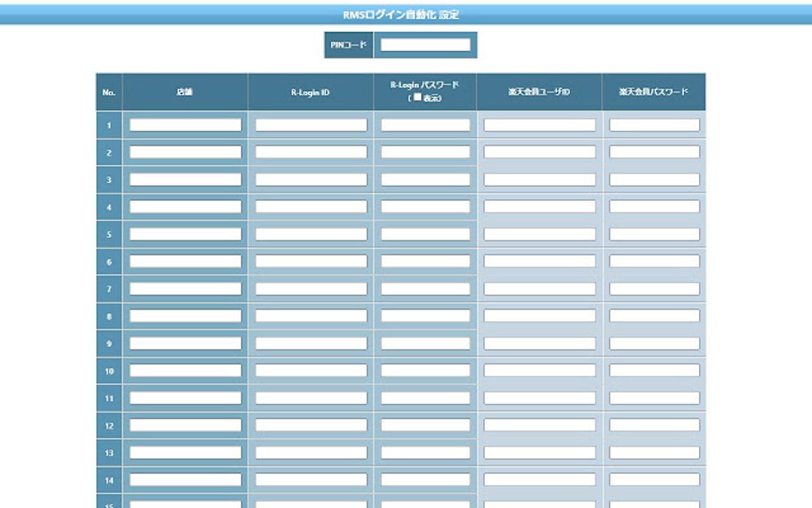
Task: Select the 楽天会員パスワード field in row 10
Action: pyautogui.click(x=654, y=371)
